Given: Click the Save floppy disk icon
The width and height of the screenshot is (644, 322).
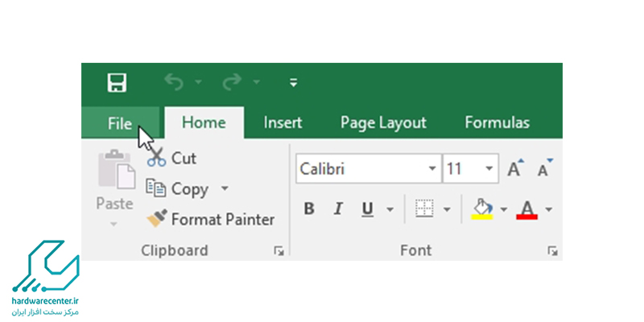Looking at the screenshot, I should click(117, 83).
